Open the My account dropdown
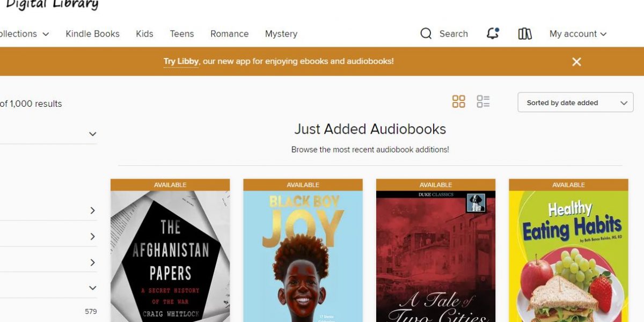The height and width of the screenshot is (322, 644). click(577, 34)
